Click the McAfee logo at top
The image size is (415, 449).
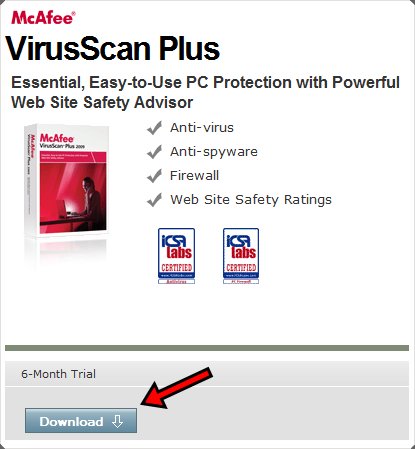43,18
